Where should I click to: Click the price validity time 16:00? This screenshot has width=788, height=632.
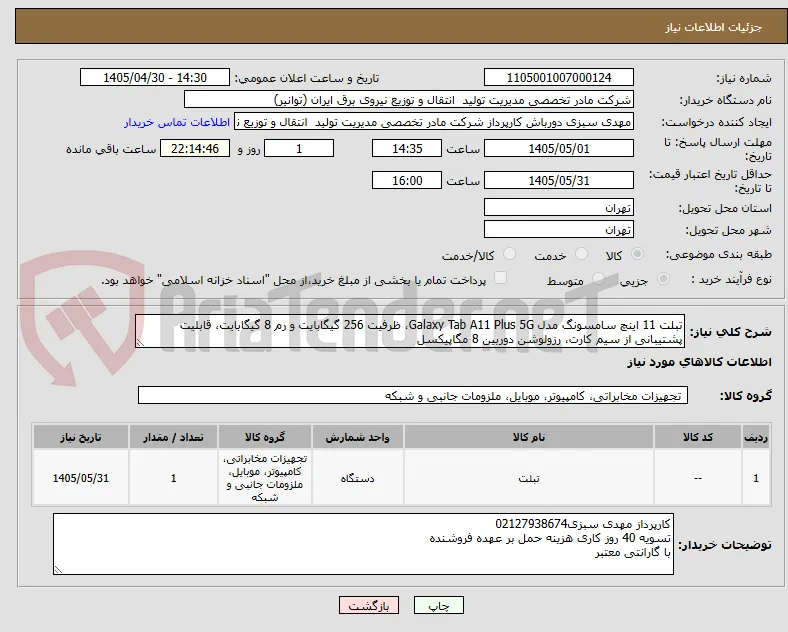coord(407,180)
